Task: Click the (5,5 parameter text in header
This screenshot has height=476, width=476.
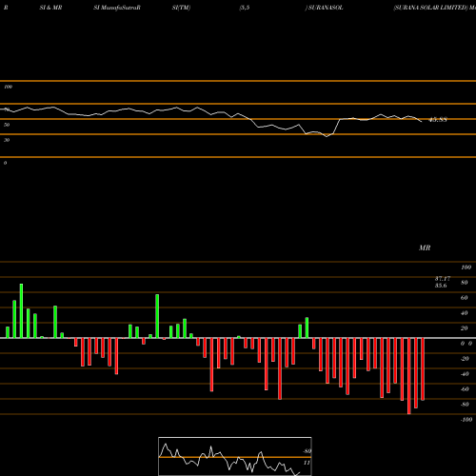Action: pyautogui.click(x=245, y=8)
